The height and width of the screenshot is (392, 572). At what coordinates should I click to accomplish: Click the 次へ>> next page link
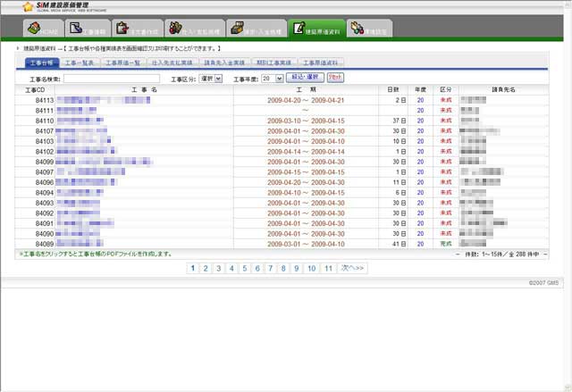[355, 267]
